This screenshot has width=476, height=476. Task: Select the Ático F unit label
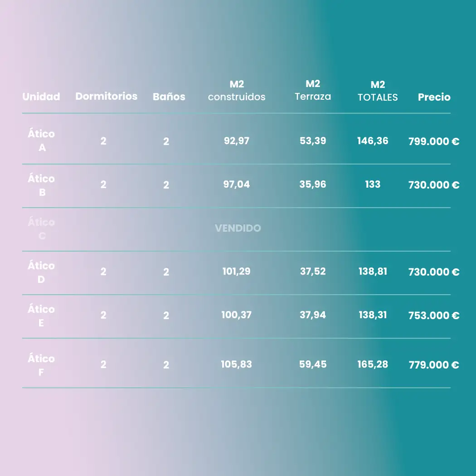41,365
